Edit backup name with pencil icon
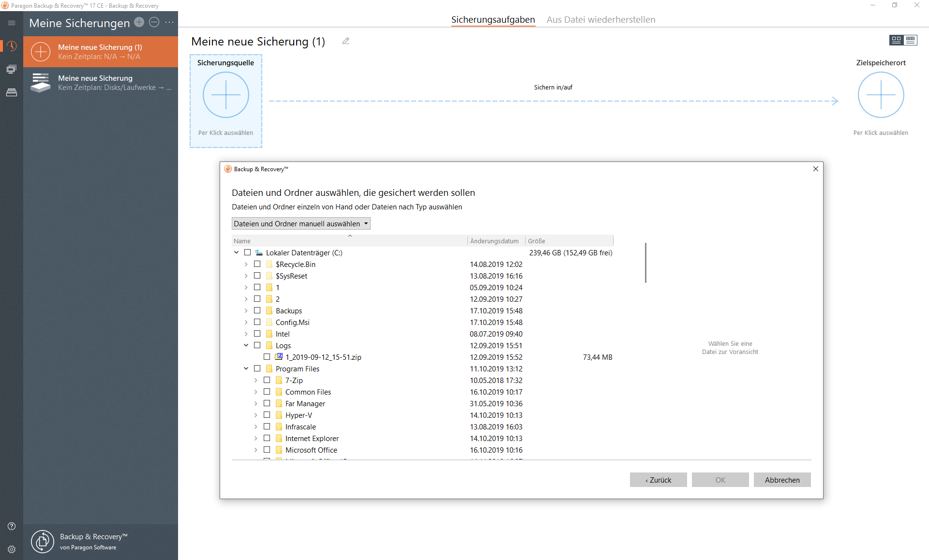This screenshot has height=560, width=929. (345, 41)
